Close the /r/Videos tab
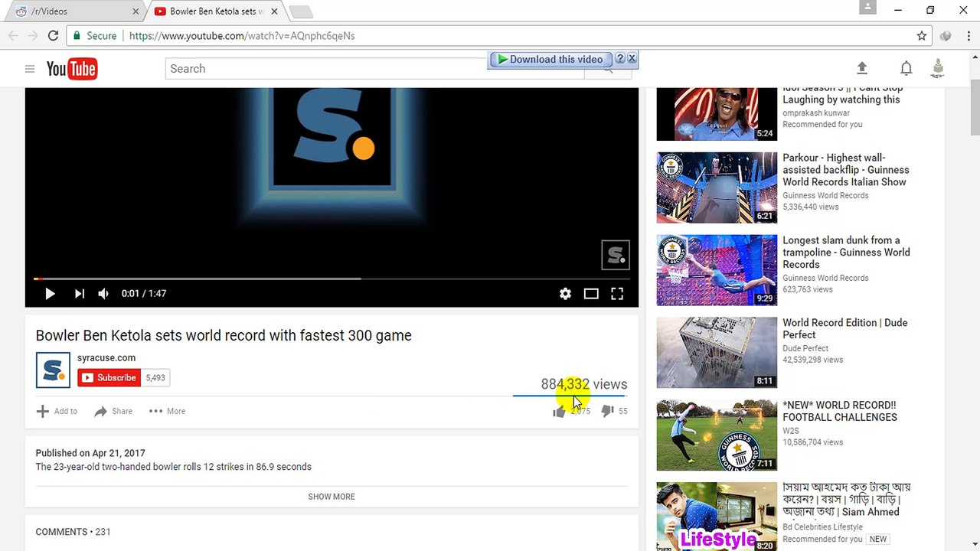The height and width of the screenshot is (551, 980). [x=136, y=11]
